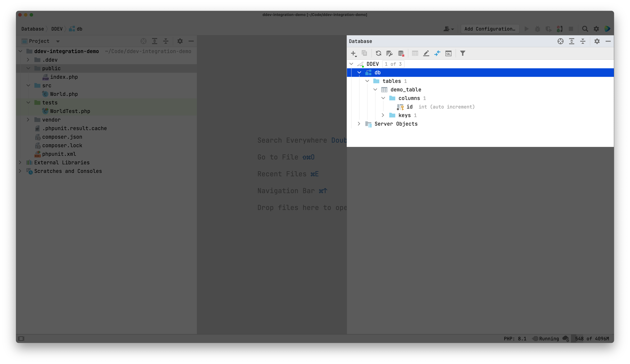Open the Data Source Properties icon

click(389, 53)
